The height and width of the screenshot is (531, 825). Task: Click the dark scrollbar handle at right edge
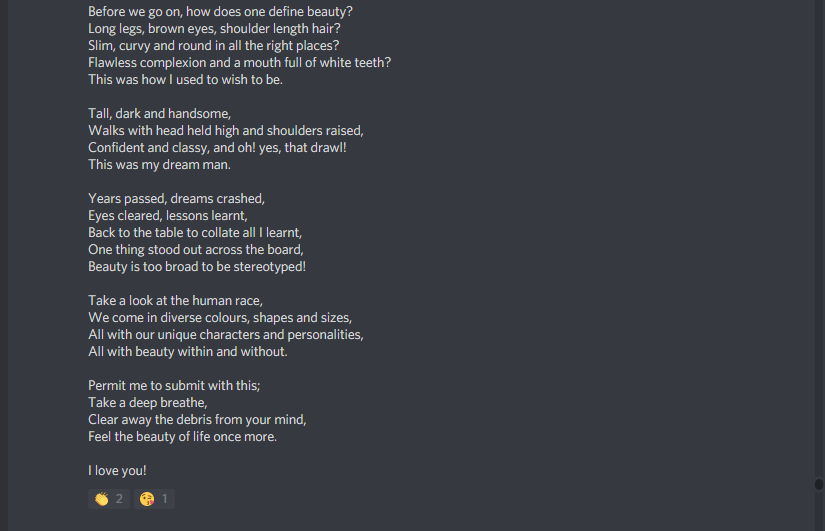pos(819,484)
